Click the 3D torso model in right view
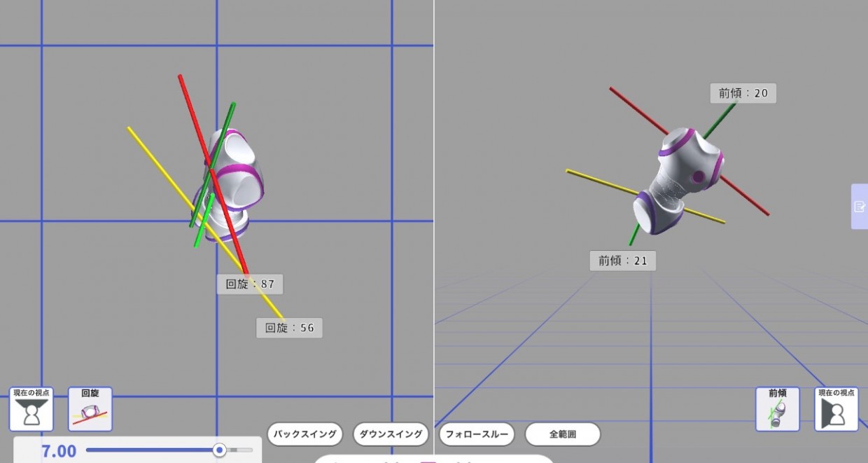 point(678,179)
